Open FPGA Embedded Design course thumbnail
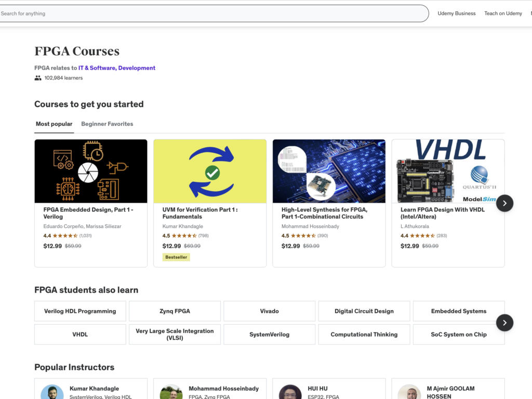532x399 pixels. [x=91, y=171]
